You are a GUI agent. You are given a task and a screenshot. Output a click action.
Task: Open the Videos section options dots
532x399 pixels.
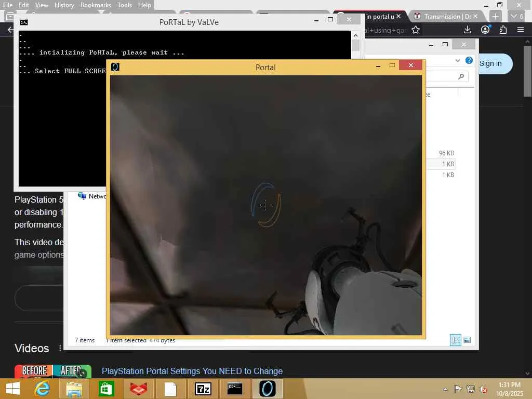[x=60, y=348]
